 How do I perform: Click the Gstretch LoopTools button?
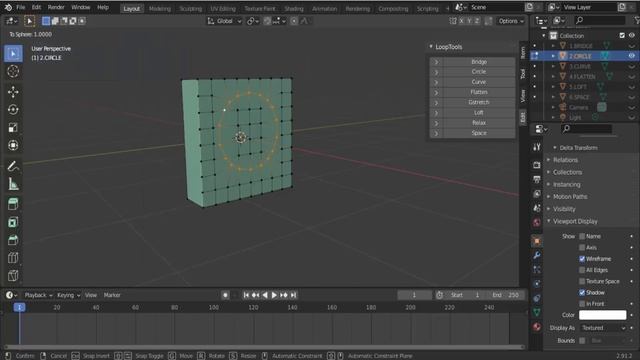[479, 102]
